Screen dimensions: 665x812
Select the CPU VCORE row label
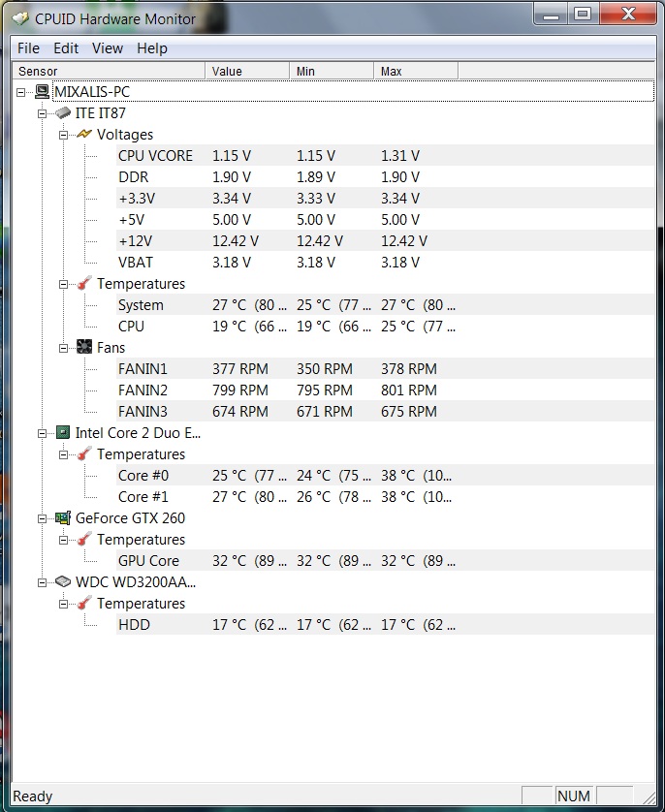point(155,155)
